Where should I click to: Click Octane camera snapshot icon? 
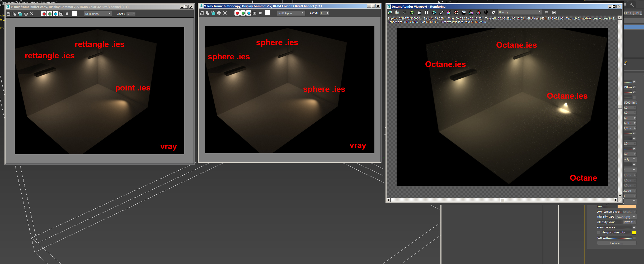486,12
